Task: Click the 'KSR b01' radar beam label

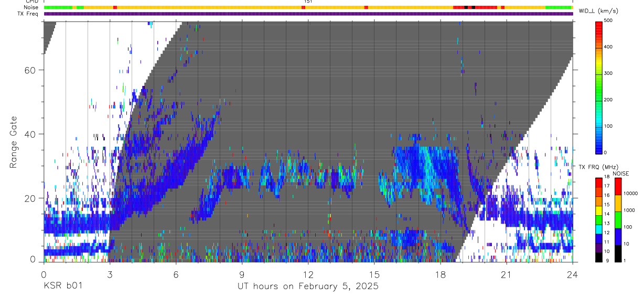Action: [x=62, y=286]
